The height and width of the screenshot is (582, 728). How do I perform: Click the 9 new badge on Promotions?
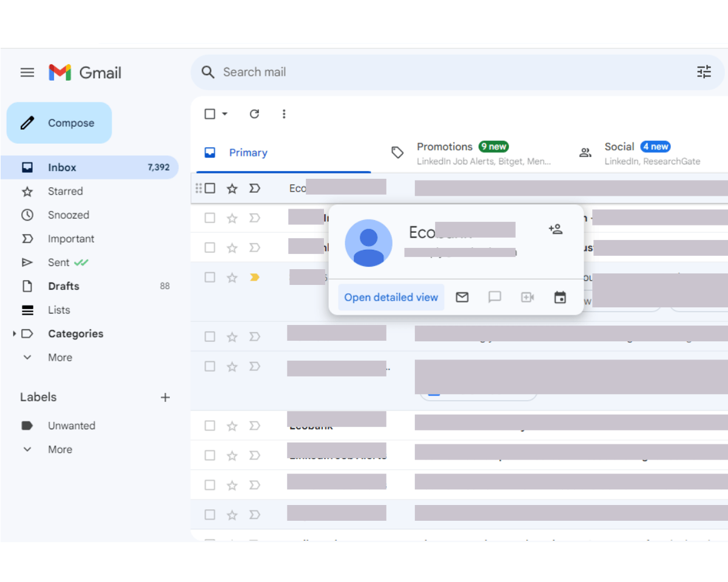pyautogui.click(x=493, y=147)
